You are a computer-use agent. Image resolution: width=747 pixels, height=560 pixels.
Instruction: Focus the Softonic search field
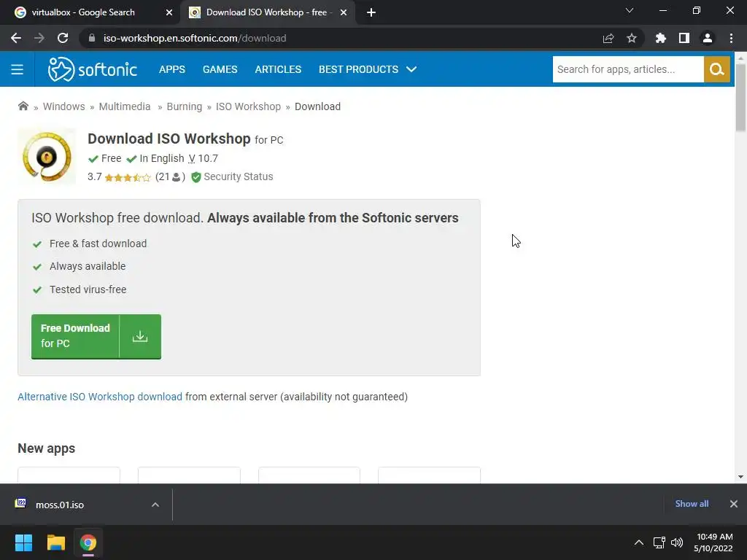[x=628, y=69]
